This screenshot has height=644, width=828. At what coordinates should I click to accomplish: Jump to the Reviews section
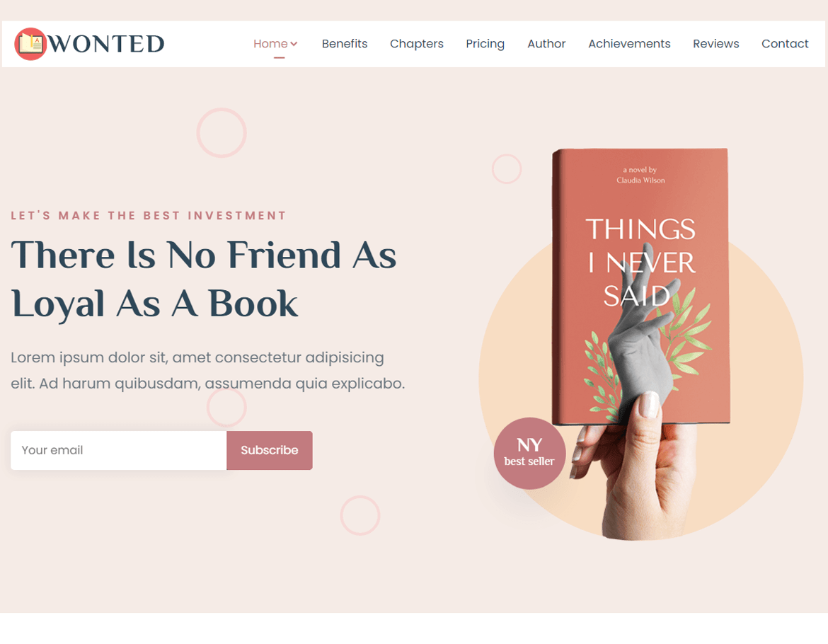click(x=715, y=44)
